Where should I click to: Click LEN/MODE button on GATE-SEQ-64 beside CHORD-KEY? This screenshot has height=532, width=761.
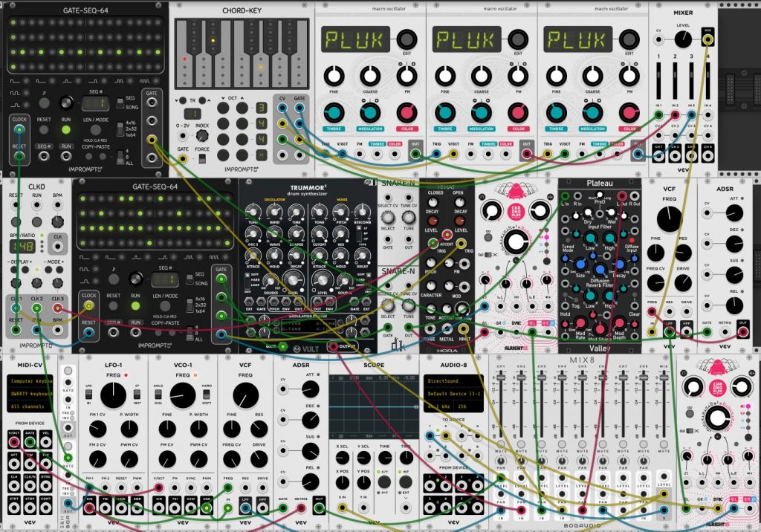[96, 129]
